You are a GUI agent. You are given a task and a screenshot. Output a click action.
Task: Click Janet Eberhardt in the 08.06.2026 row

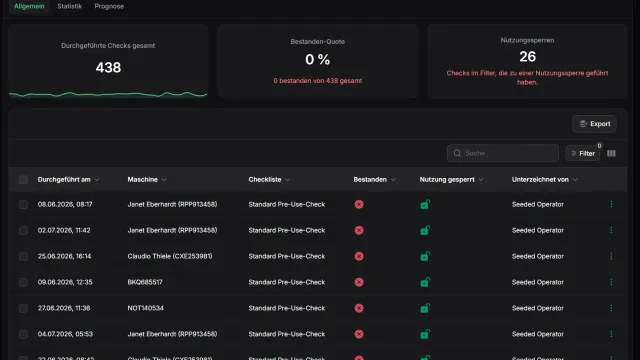pos(172,204)
